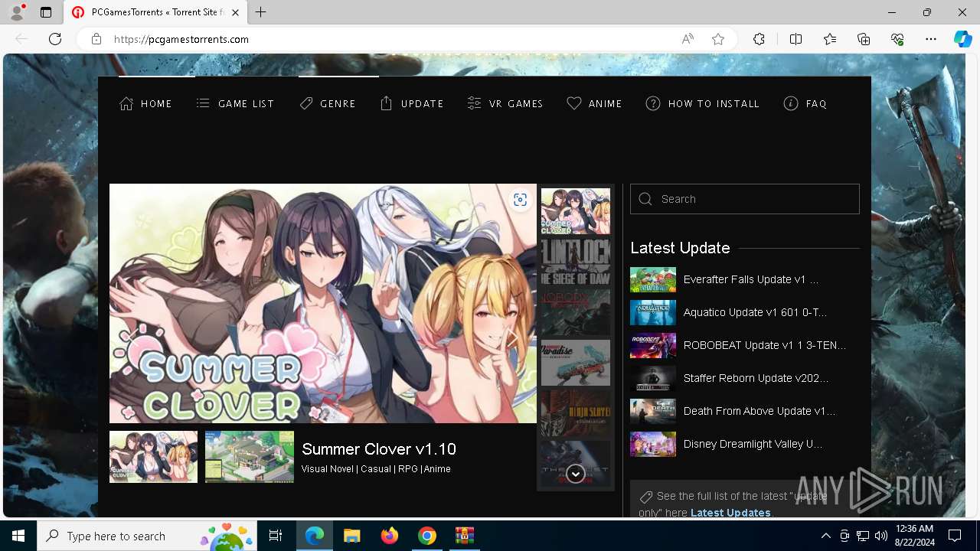Open the GAME LIST menu
The height and width of the screenshot is (551, 980).
235,103
